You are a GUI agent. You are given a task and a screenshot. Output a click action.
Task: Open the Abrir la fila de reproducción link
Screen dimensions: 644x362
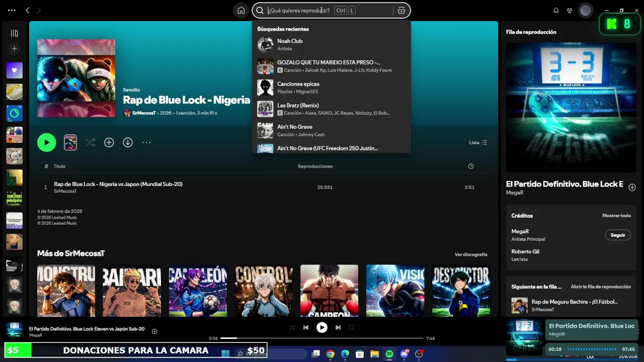pyautogui.click(x=601, y=287)
